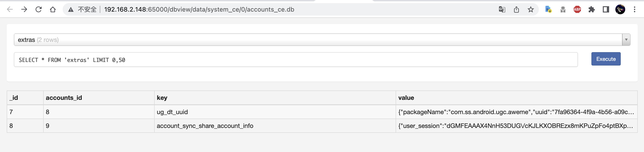The image size is (644, 152).
Task: Select the account_sync_share_account_info key cell
Action: pos(205,126)
